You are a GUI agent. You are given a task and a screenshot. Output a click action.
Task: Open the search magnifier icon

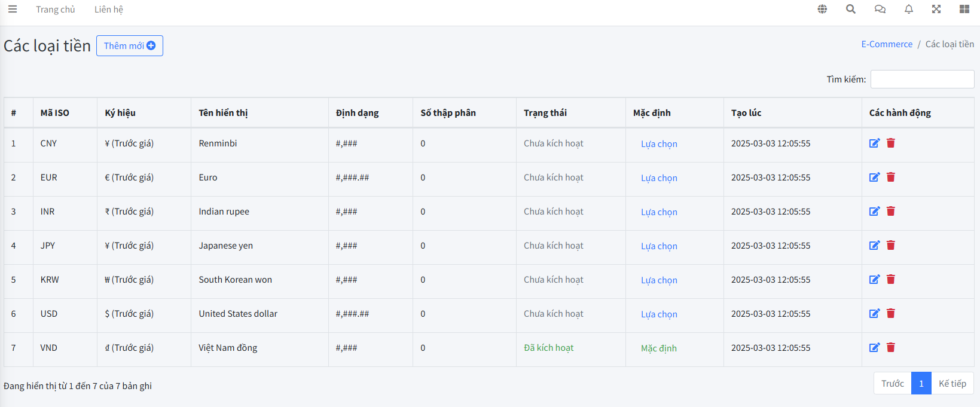[850, 9]
